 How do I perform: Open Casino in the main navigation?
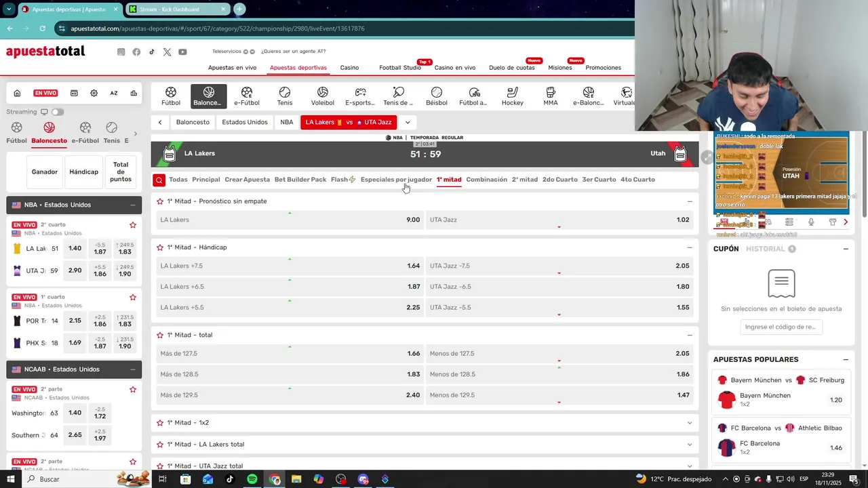(349, 68)
